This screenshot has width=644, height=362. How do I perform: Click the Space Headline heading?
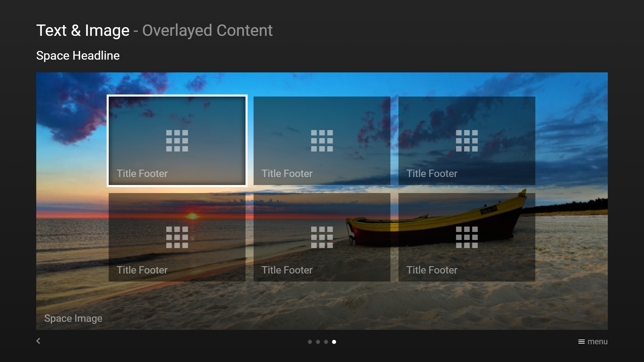78,56
